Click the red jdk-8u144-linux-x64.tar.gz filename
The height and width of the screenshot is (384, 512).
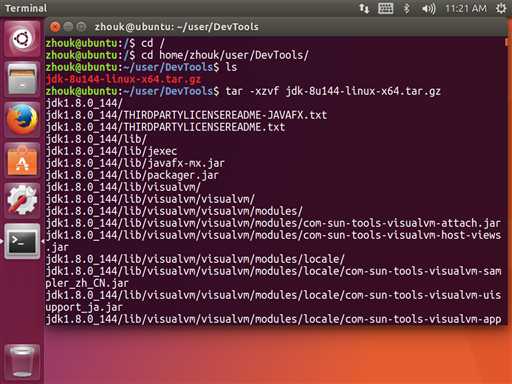pos(123,79)
